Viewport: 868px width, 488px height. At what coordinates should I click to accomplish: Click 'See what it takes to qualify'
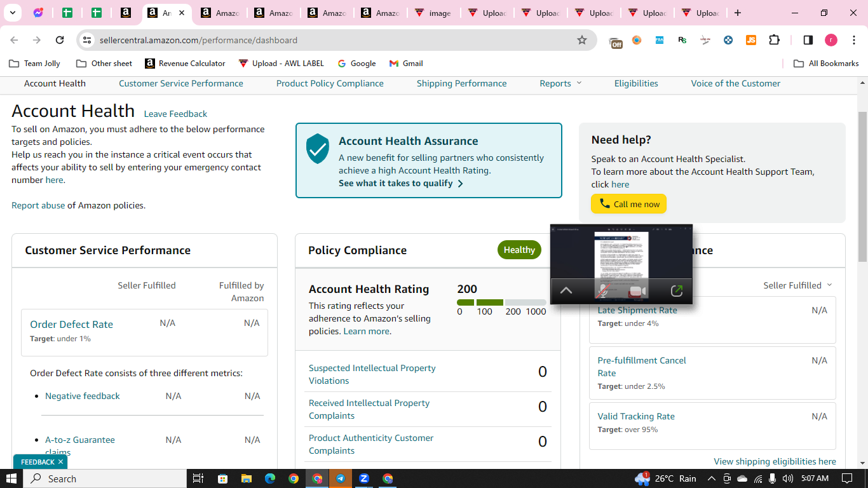[x=401, y=183]
